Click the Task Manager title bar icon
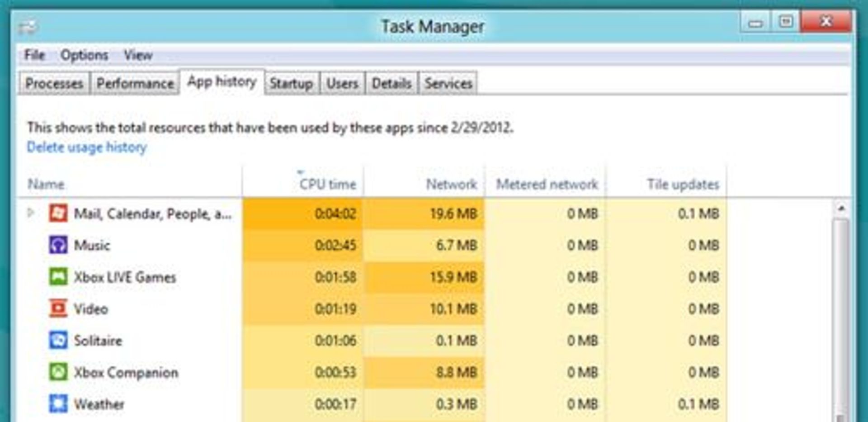Screen dimensions: 868x422 pos(28,26)
